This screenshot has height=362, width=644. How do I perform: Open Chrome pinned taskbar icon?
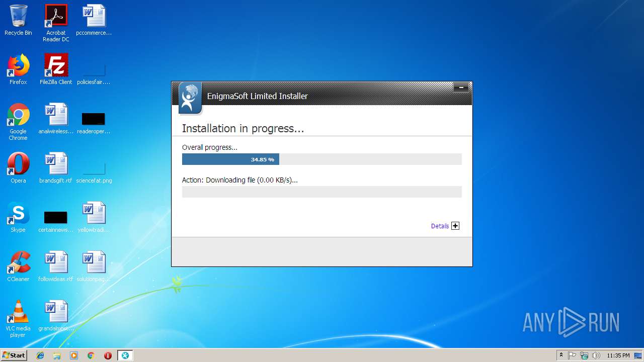tap(91, 355)
